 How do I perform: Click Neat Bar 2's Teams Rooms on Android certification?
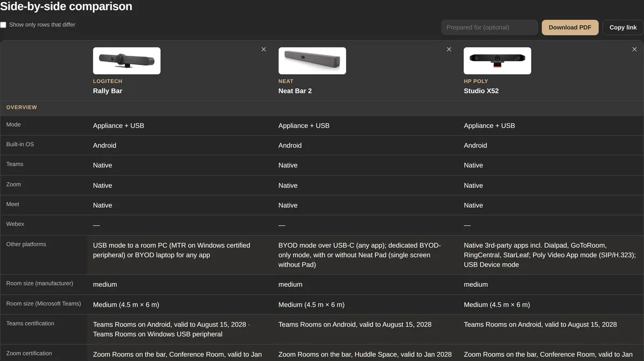[355, 324]
